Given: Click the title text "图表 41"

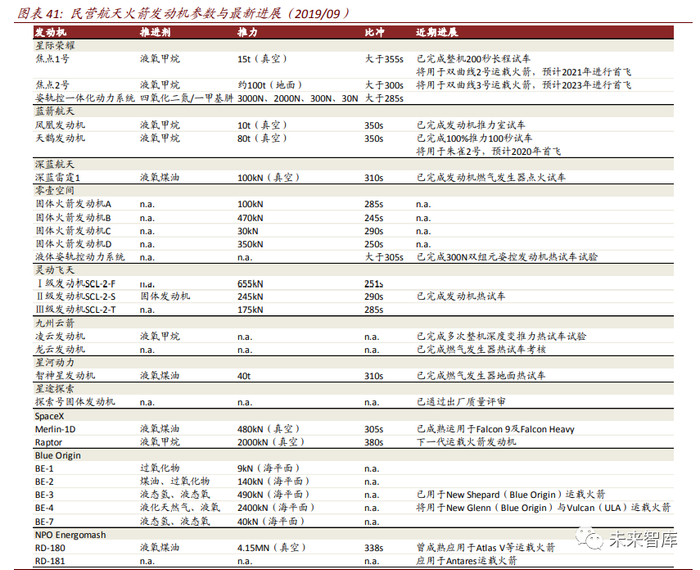Looking at the screenshot, I should (x=39, y=13).
